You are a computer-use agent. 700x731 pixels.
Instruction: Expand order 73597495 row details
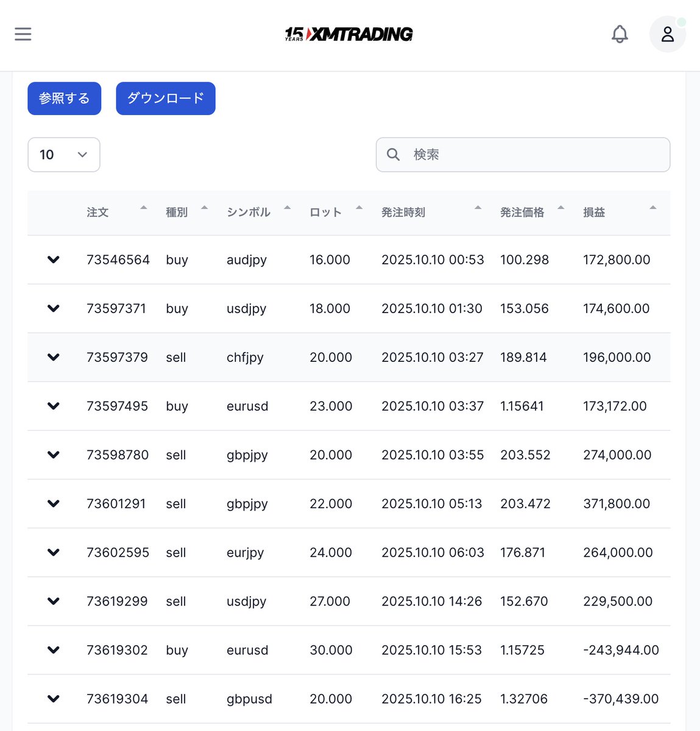pos(54,406)
